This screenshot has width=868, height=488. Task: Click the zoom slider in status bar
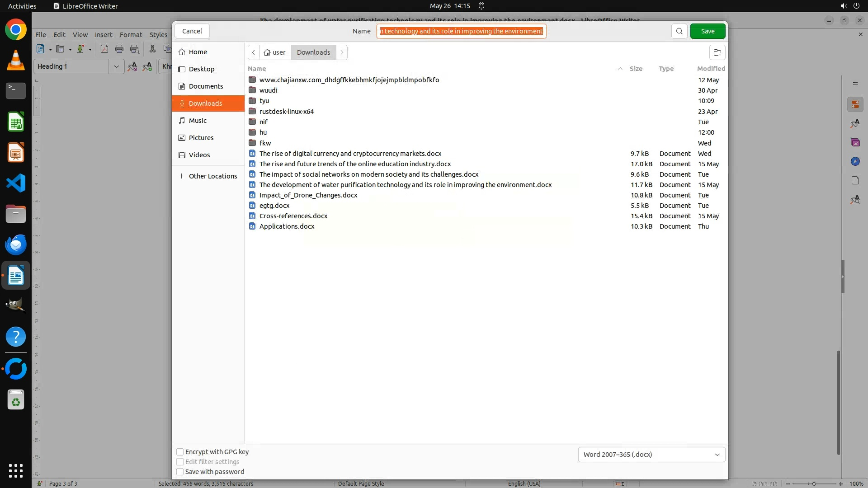[814, 483]
